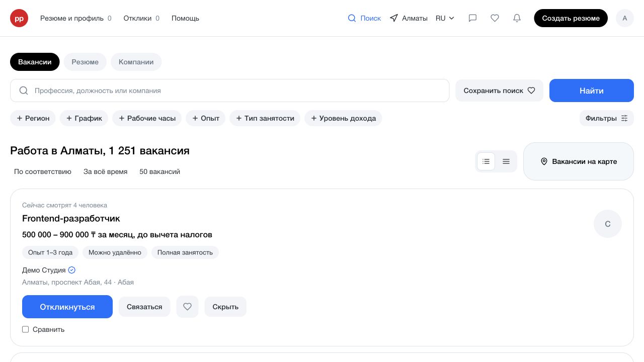Click Создать резюме button
This screenshot has width=644, height=362.
571,18
